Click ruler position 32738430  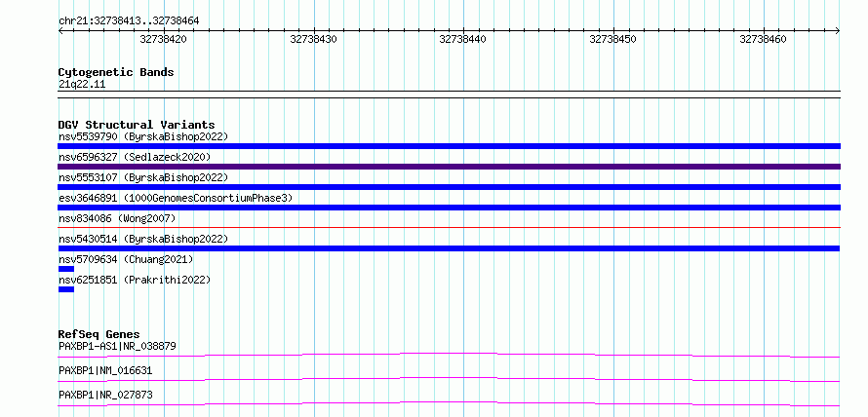pos(313,39)
